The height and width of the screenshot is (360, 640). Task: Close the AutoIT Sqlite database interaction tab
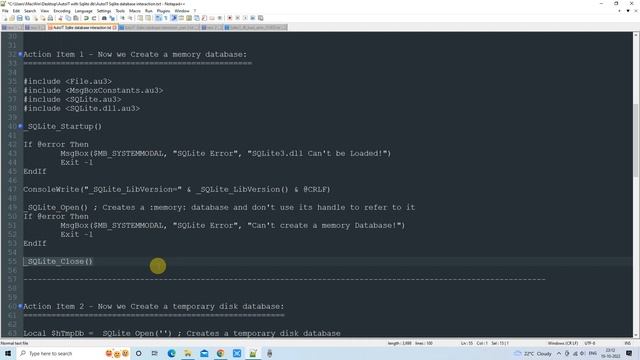pos(115,27)
